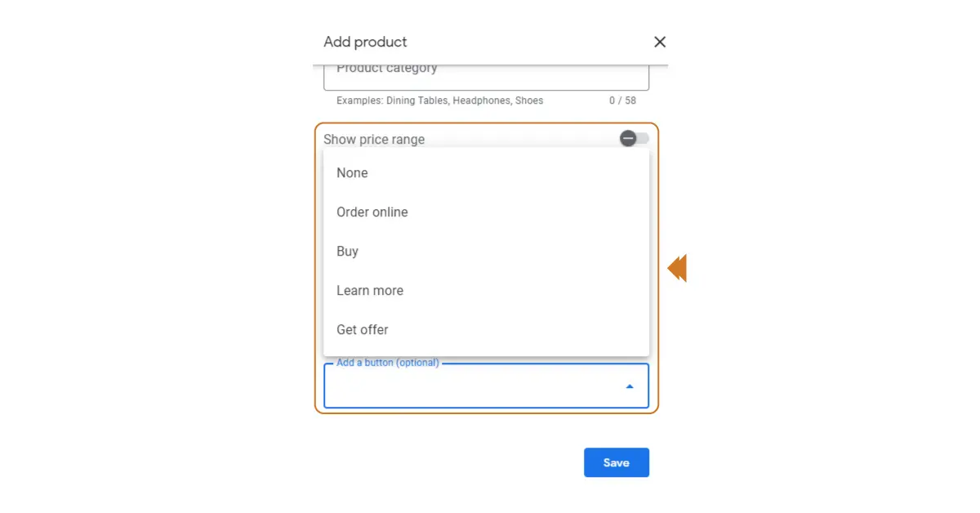
Task: Focus the Product category text field
Action: [486, 74]
